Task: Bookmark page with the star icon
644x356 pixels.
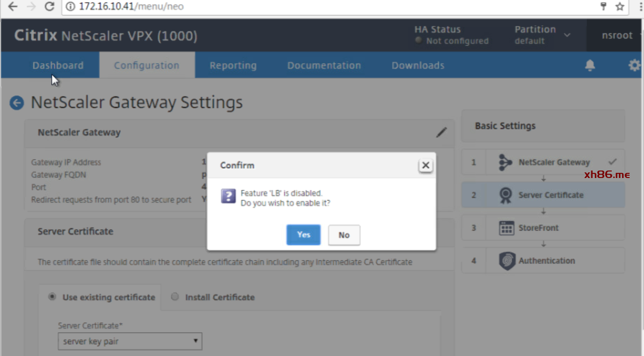Action: [x=620, y=7]
